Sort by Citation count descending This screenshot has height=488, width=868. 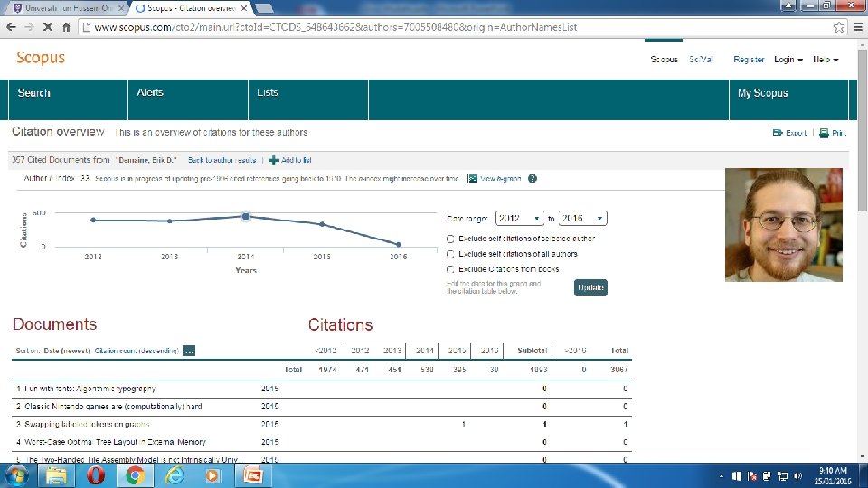[x=137, y=351]
